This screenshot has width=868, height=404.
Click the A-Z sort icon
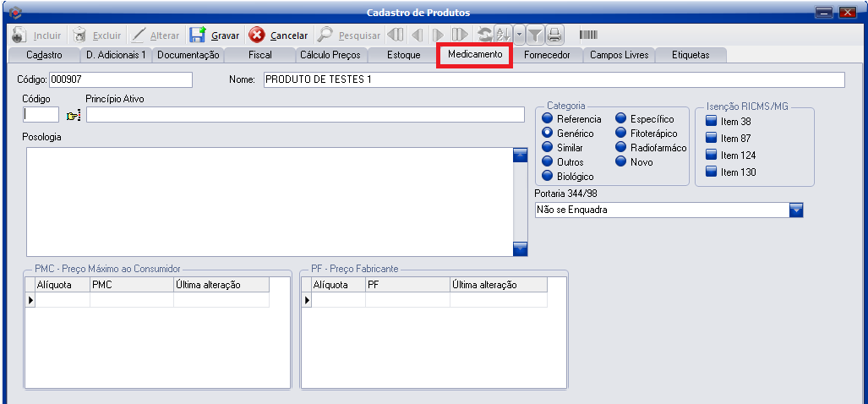point(503,35)
